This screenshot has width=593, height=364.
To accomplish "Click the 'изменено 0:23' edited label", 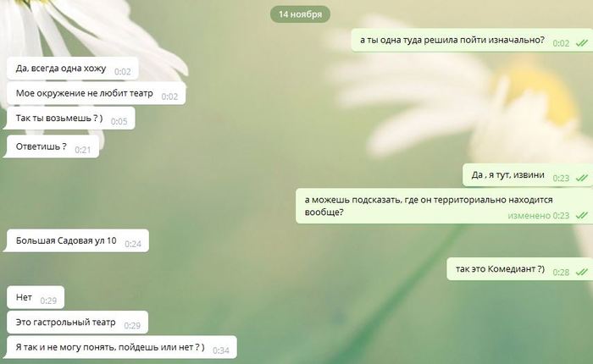I will coord(538,216).
